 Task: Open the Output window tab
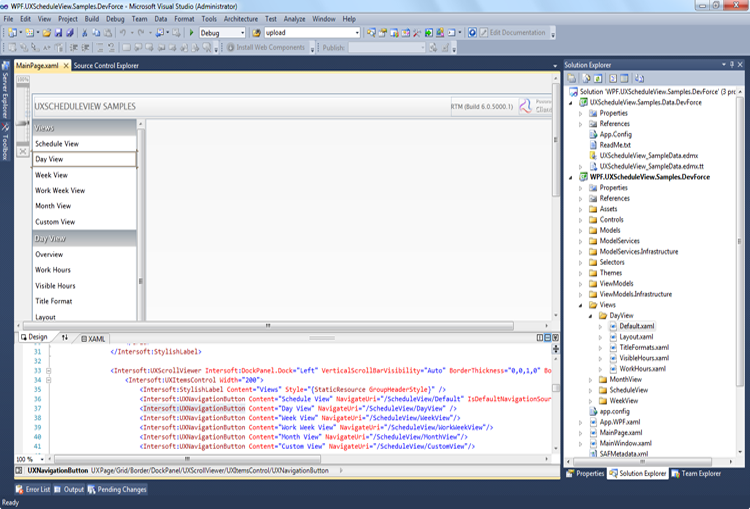(69, 489)
